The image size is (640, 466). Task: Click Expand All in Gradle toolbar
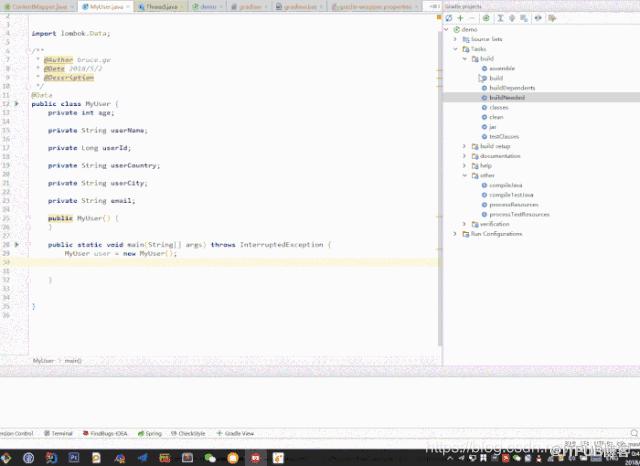point(500,18)
